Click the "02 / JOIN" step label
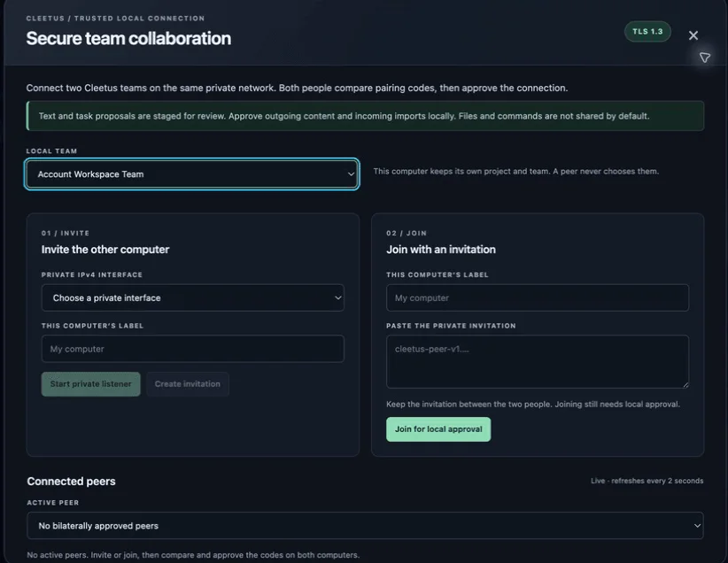 [407, 233]
